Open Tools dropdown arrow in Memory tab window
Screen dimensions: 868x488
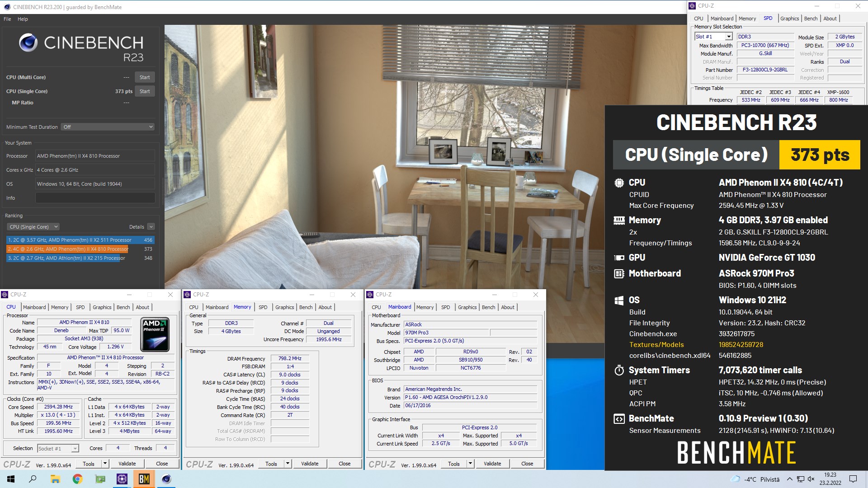tap(288, 464)
